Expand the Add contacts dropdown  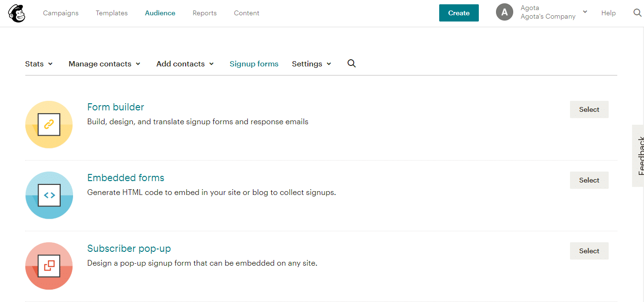(184, 64)
